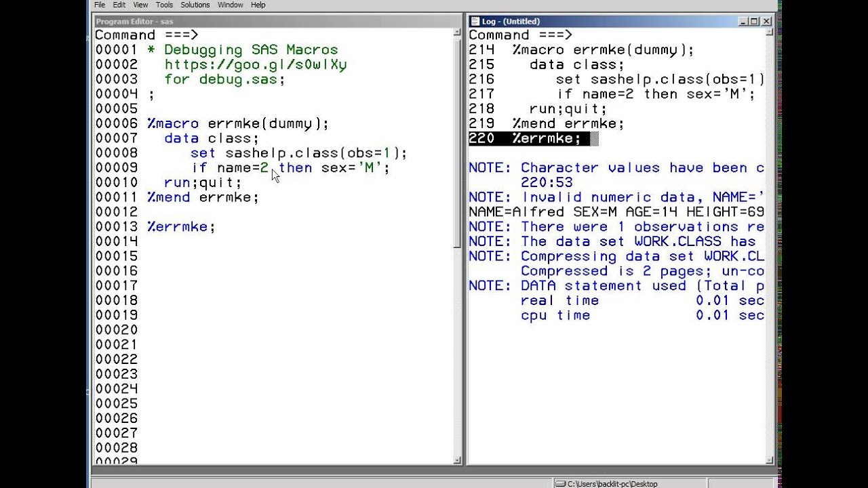Click the '220:53' position text in log
The width and height of the screenshot is (868, 488).
547,183
